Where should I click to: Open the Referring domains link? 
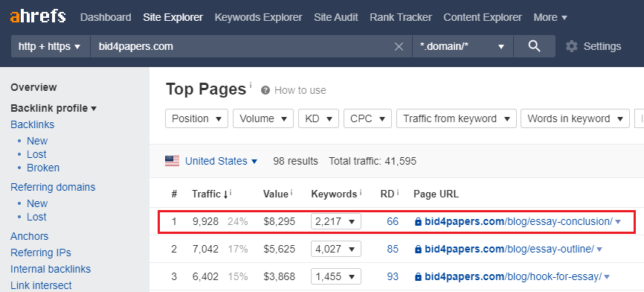(53, 187)
